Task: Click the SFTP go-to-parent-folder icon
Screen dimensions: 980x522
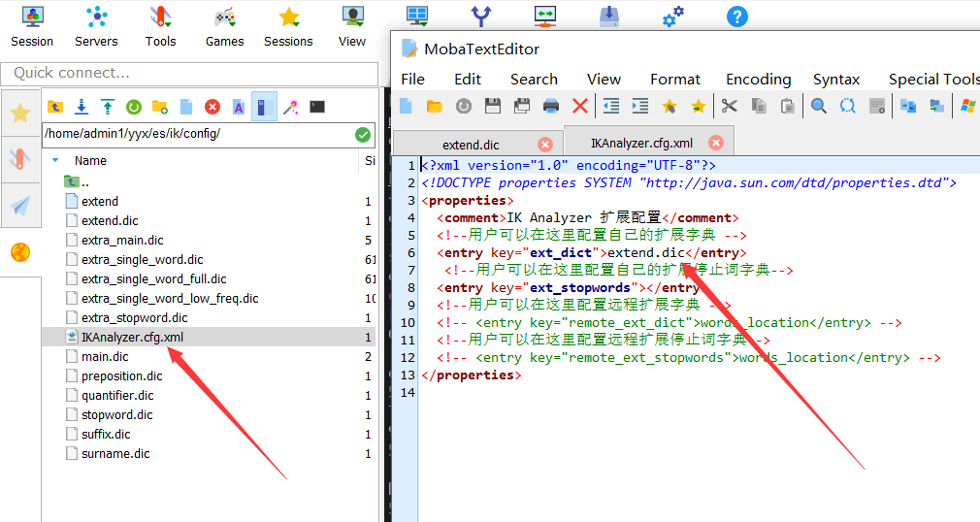Action: (x=55, y=107)
